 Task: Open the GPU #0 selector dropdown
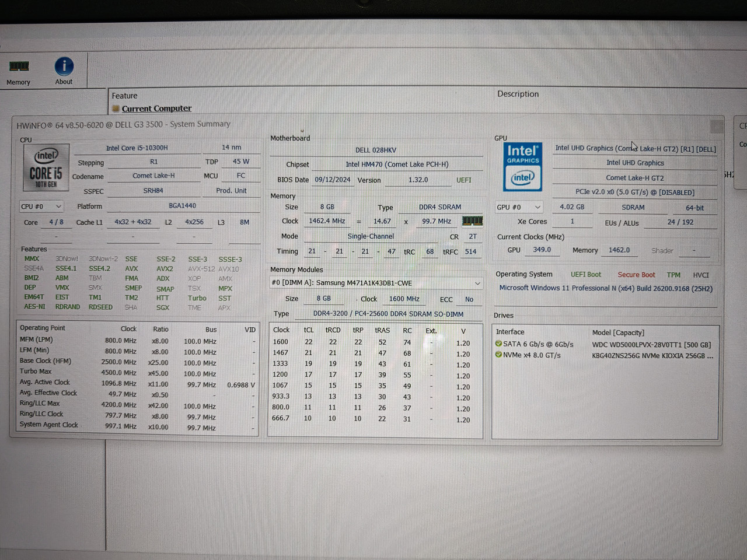(519, 207)
